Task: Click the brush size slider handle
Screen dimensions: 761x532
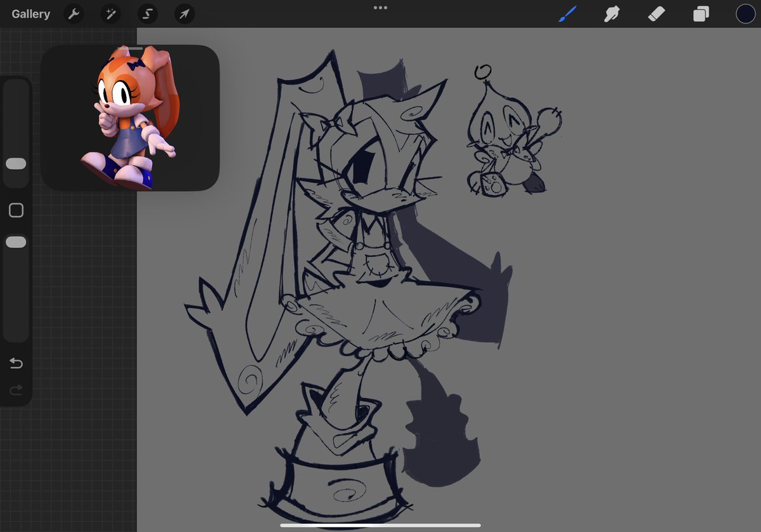Action: pyautogui.click(x=16, y=164)
